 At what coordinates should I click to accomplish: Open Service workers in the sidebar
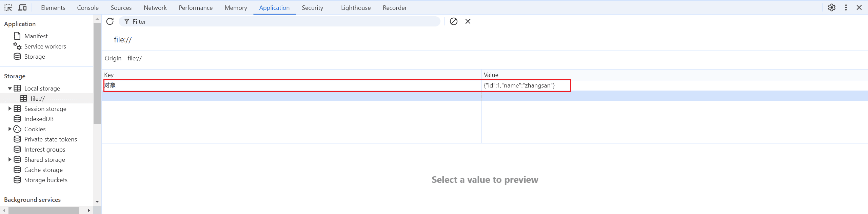45,46
